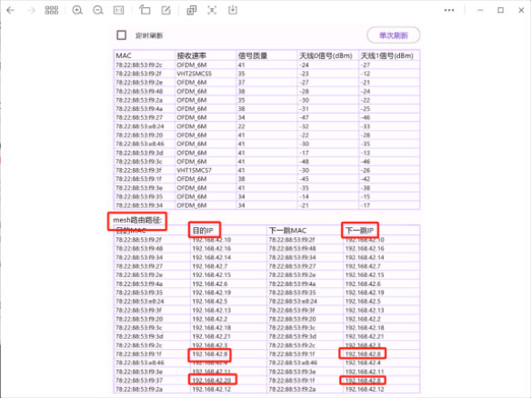
Task: Click the -12 antenna 1 signal cell
Action: point(365,74)
